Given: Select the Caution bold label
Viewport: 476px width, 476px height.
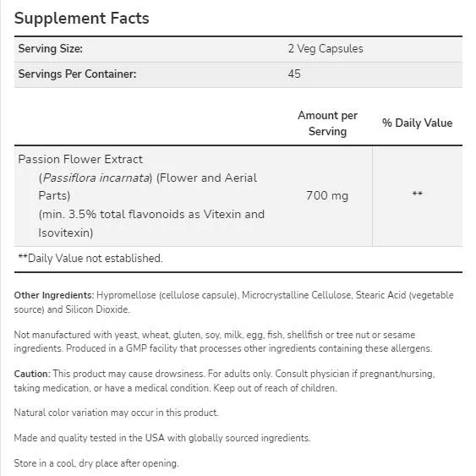Looking at the screenshot, I should [x=32, y=374].
